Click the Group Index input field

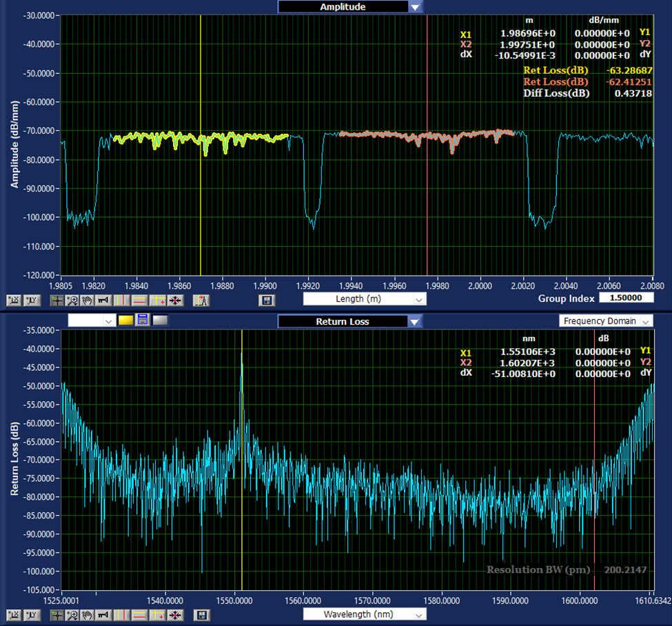tap(626, 298)
